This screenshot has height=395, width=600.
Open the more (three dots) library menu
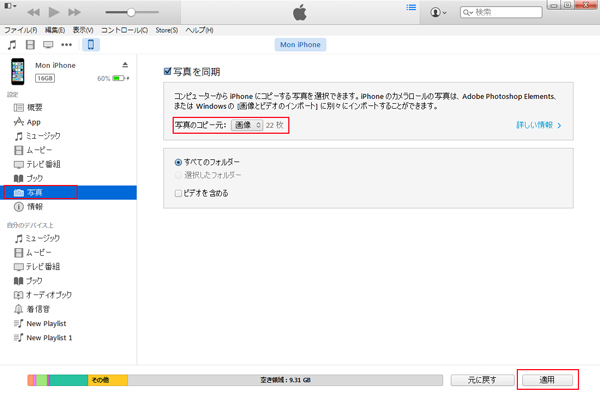click(67, 45)
